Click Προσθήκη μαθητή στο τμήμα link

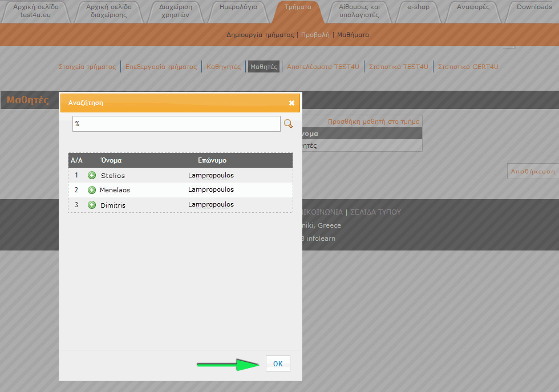click(374, 122)
